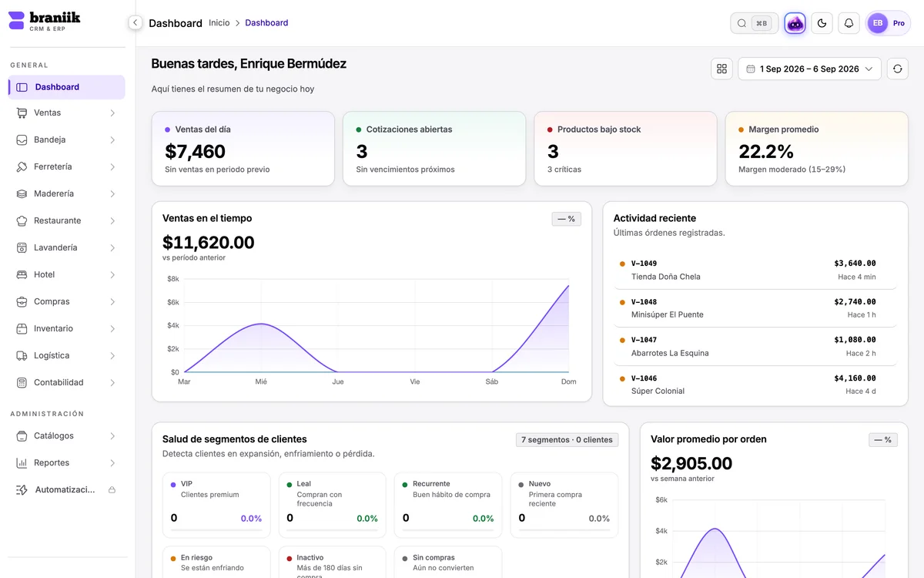
Task: Select the Recurrente segment card
Action: tap(448, 505)
